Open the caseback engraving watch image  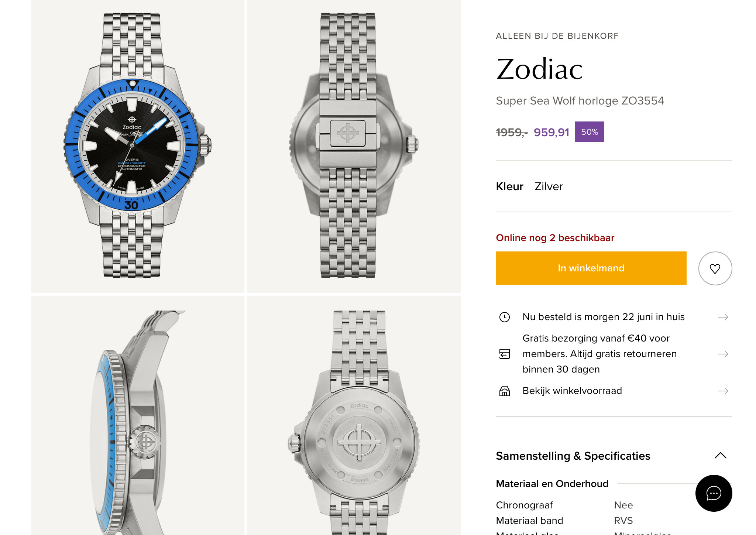click(354, 415)
